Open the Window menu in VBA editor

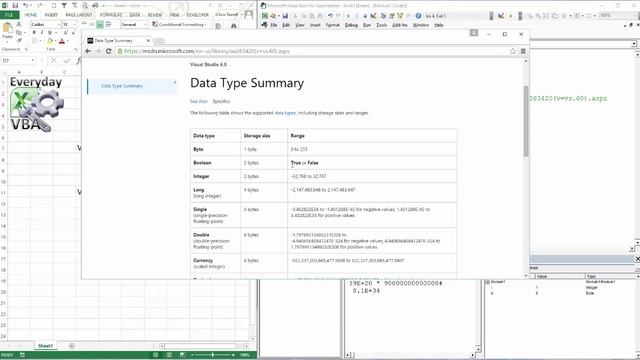point(421,25)
